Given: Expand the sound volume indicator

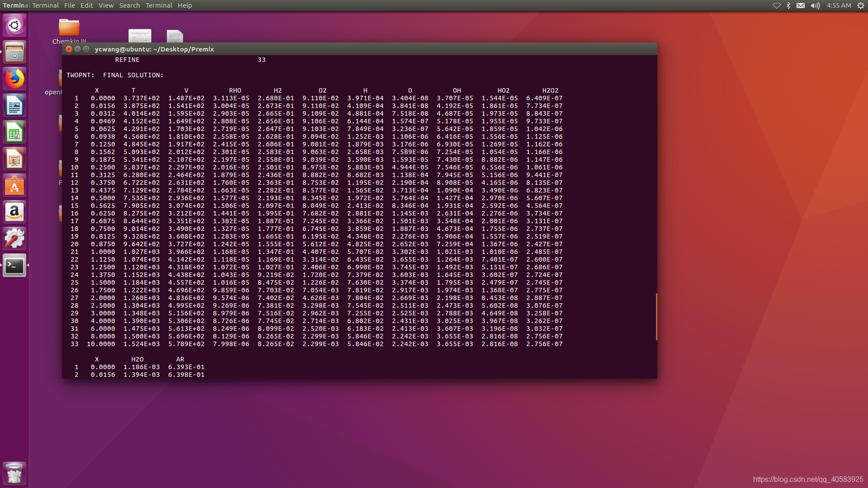Looking at the screenshot, I should pos(815,5).
